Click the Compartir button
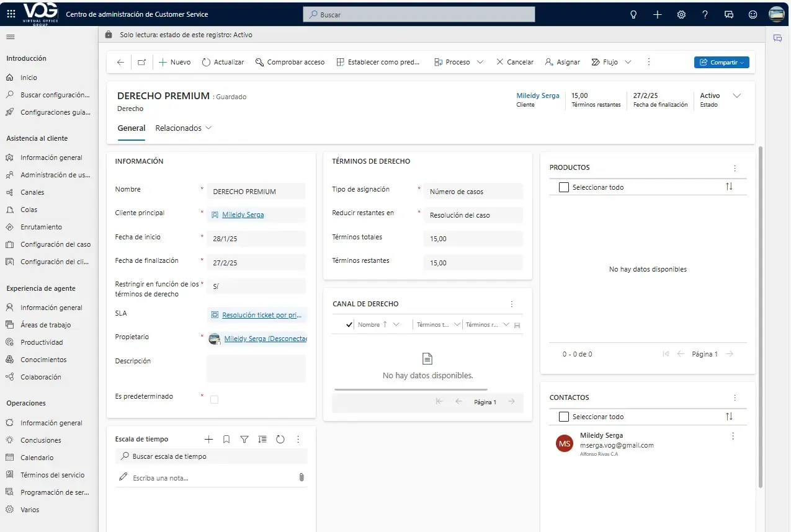Image resolution: width=791 pixels, height=532 pixels. (721, 62)
